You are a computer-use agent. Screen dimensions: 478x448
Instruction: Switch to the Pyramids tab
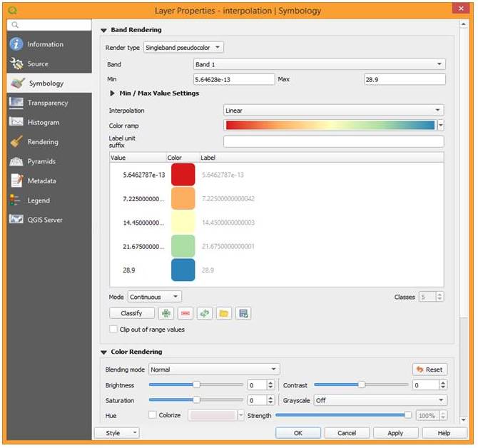(x=49, y=161)
